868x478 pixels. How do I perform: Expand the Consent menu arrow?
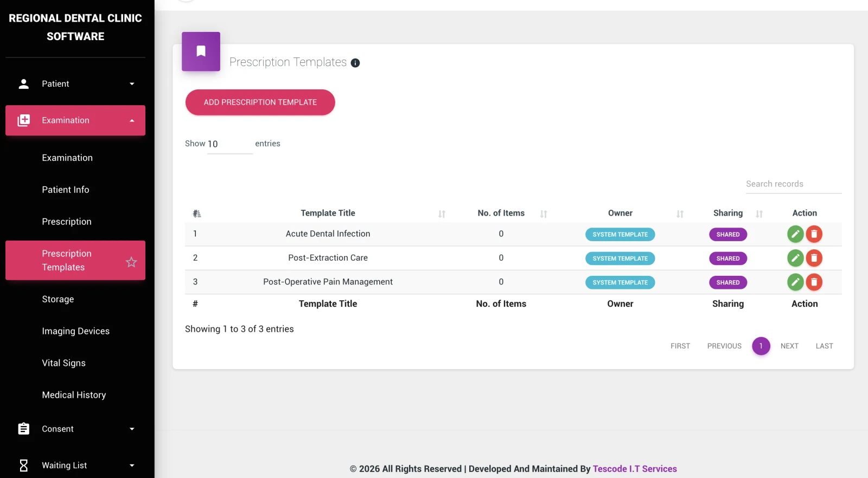(132, 429)
